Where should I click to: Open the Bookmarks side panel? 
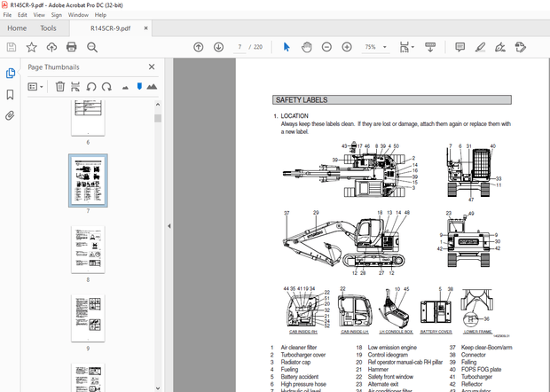pyautogui.click(x=10, y=94)
